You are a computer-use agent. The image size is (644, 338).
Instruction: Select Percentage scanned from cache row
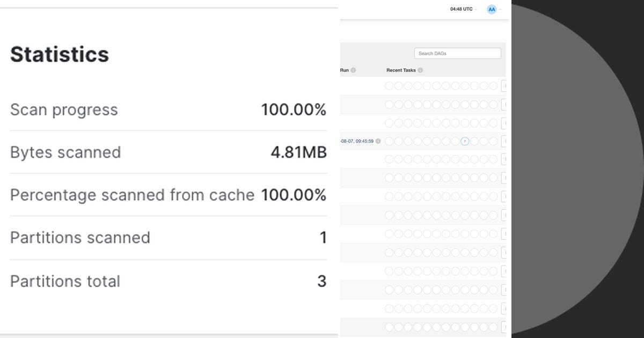(168, 195)
